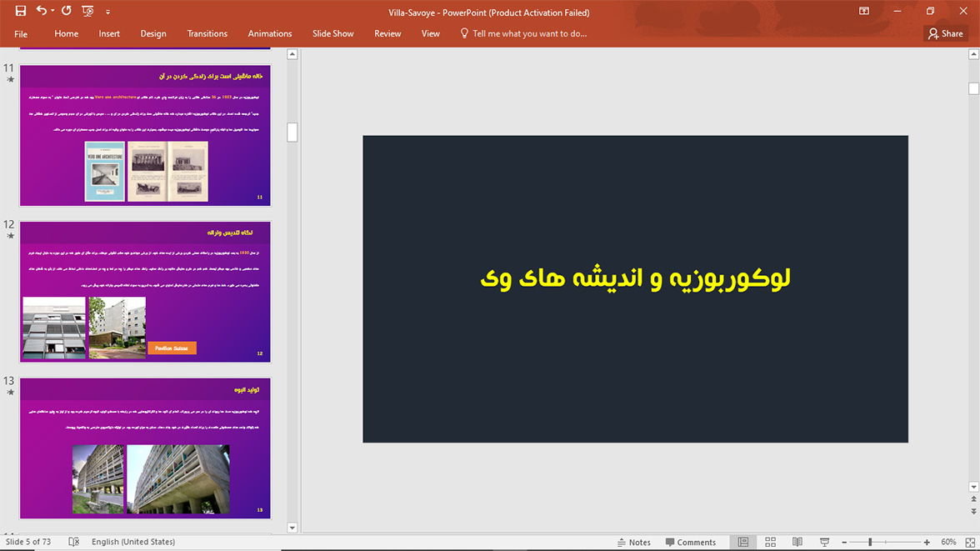Image resolution: width=980 pixels, height=551 pixels.
Task: Open the Slide Show ribbon tab
Action: [332, 34]
